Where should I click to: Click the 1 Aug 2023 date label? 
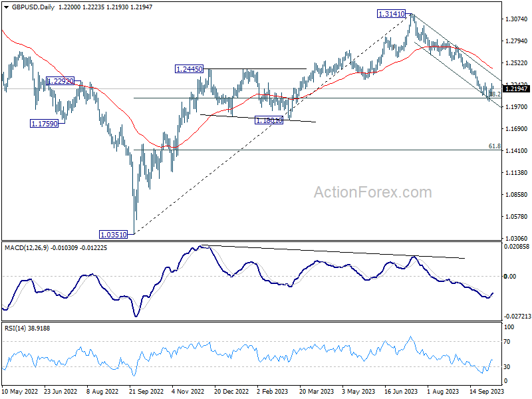pyautogui.click(x=443, y=392)
